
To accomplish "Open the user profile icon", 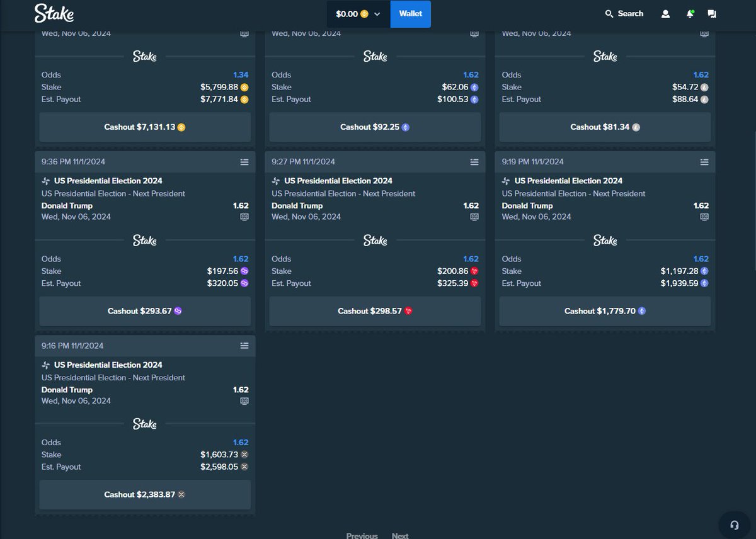I will point(665,14).
